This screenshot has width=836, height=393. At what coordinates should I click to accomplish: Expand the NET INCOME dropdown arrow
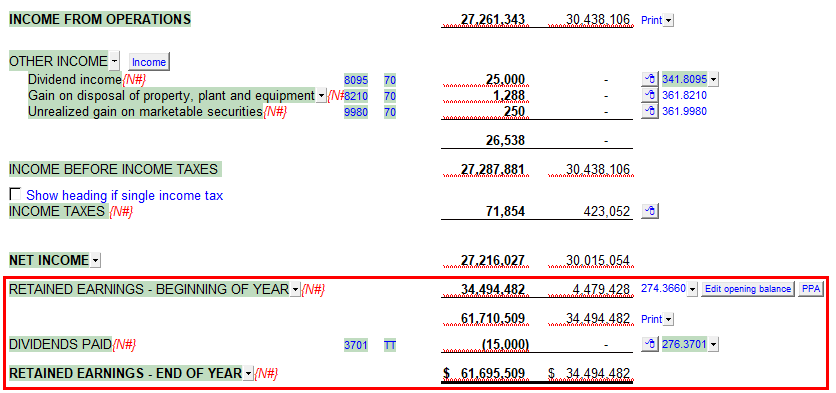click(95, 261)
